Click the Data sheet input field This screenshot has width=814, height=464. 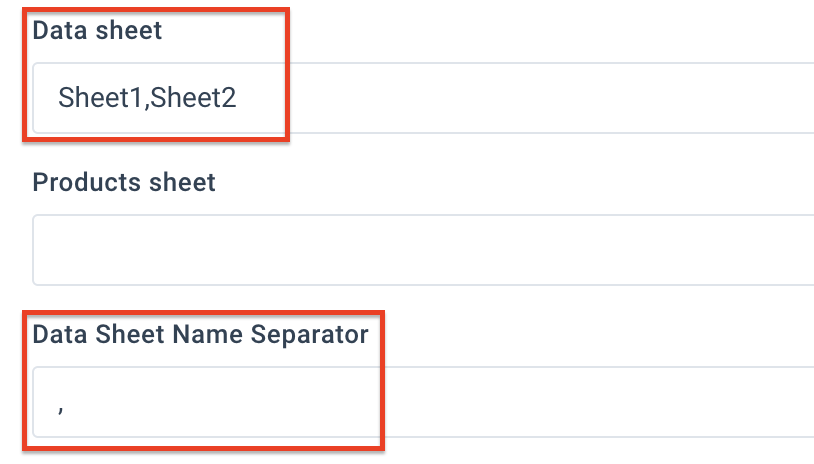click(420, 98)
